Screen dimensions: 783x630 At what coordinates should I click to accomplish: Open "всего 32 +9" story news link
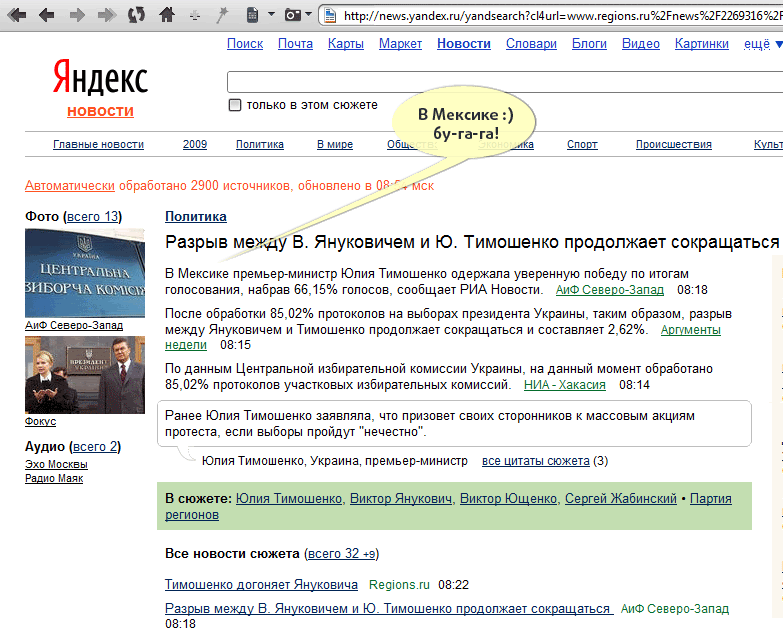(x=342, y=554)
